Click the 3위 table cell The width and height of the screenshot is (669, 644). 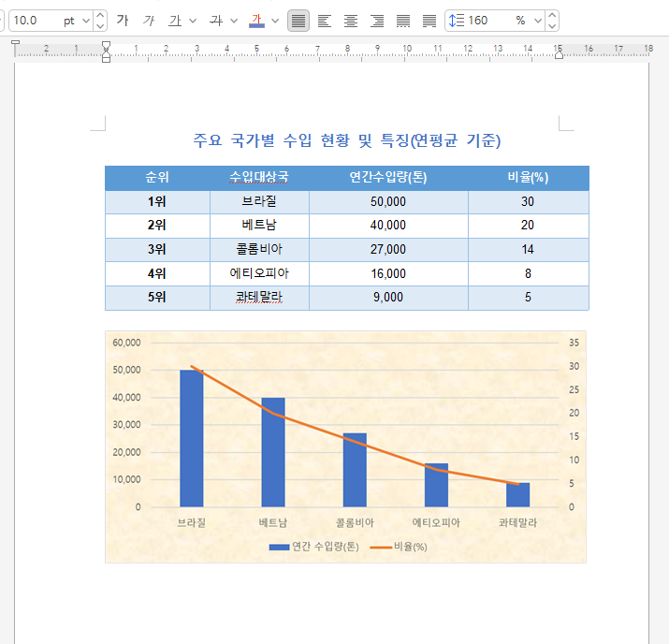[x=157, y=250]
